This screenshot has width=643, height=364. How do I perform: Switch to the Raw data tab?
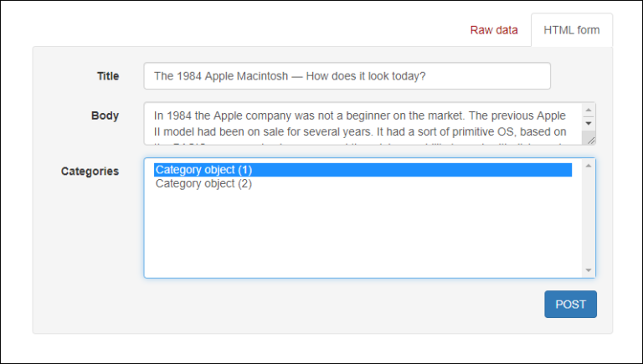(x=493, y=30)
